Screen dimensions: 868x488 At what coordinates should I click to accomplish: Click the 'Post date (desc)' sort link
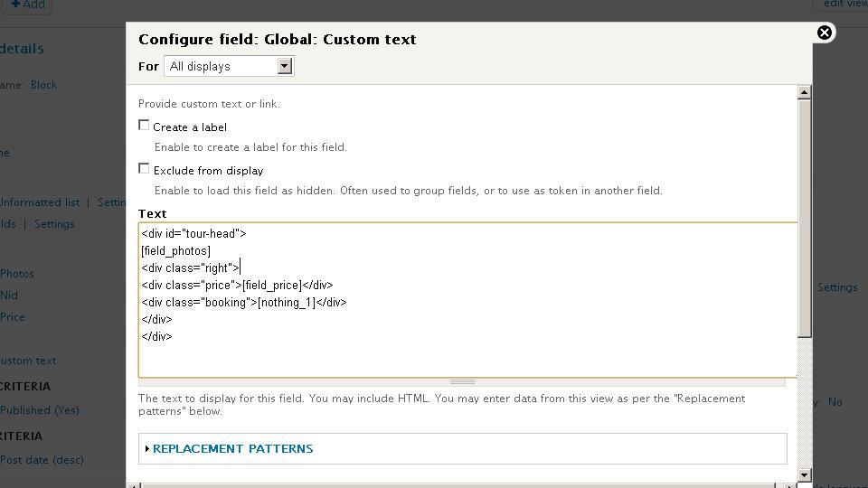(42, 460)
